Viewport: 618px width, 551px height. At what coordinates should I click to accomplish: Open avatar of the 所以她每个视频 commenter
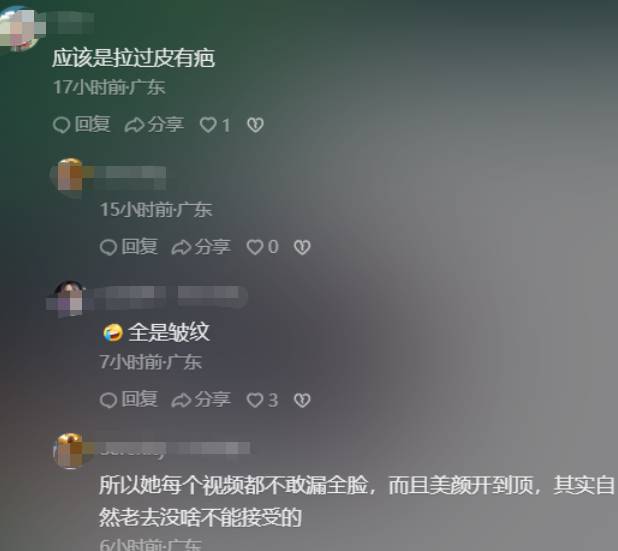click(70, 450)
